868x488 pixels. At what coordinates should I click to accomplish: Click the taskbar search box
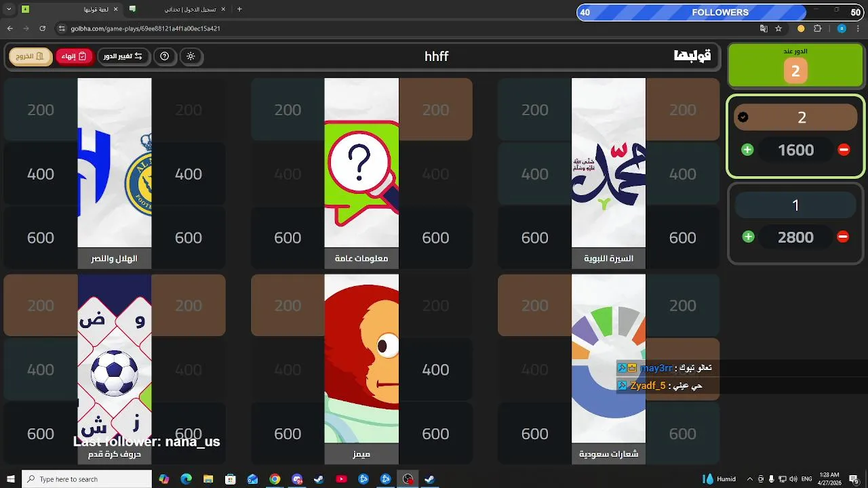(x=87, y=479)
